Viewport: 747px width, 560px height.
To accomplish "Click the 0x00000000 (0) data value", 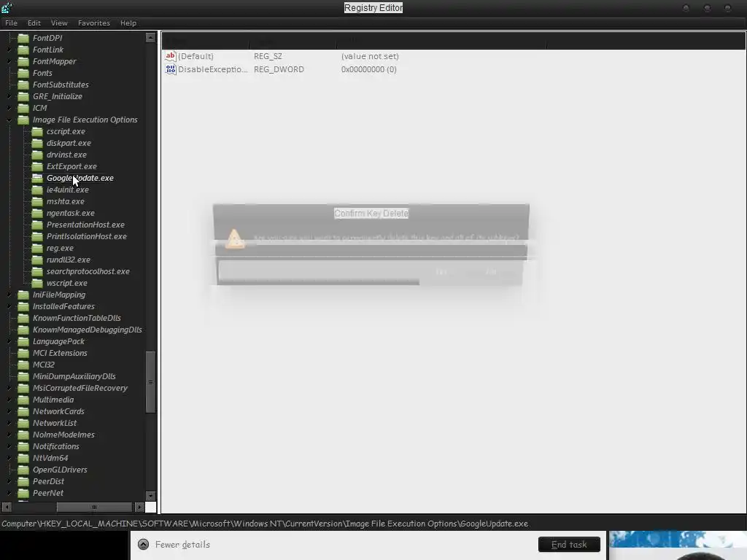I will [368, 69].
